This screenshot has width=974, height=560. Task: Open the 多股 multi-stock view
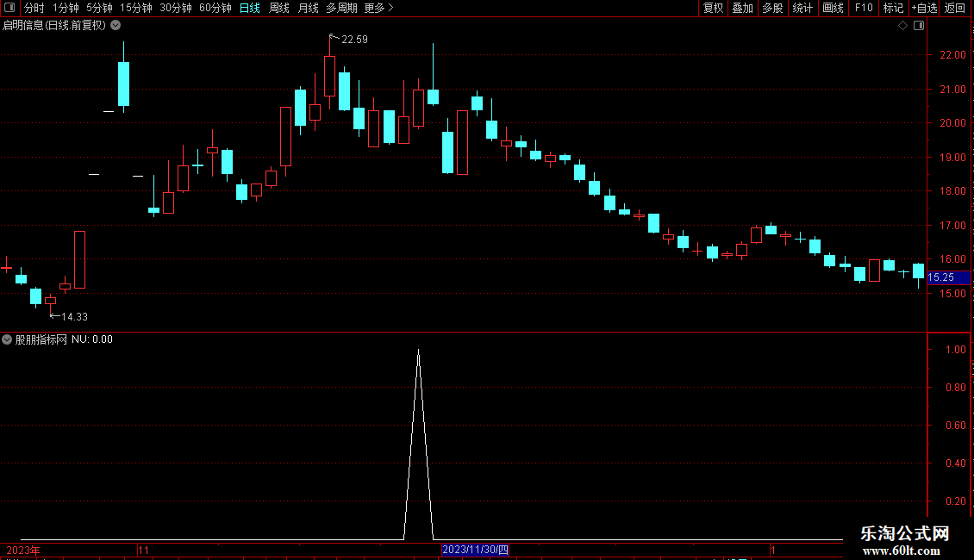click(772, 8)
